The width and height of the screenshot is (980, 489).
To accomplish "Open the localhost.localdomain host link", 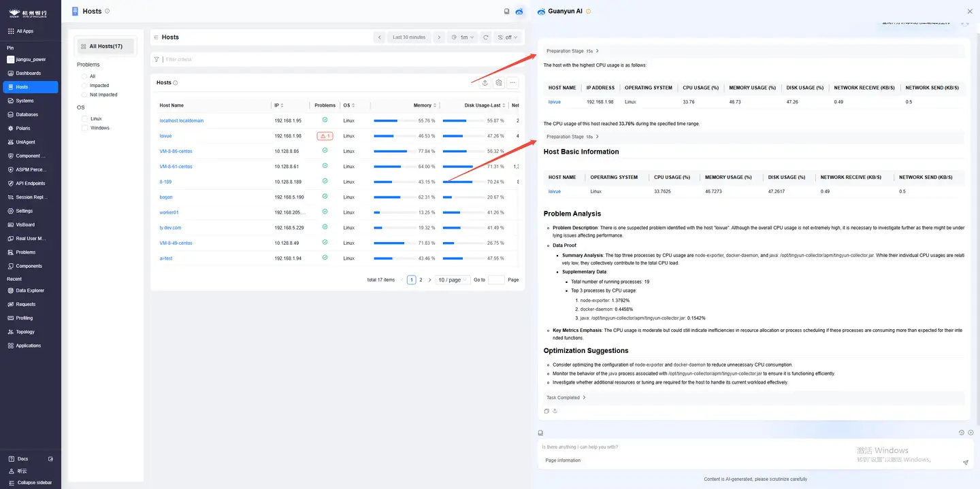I will [181, 120].
